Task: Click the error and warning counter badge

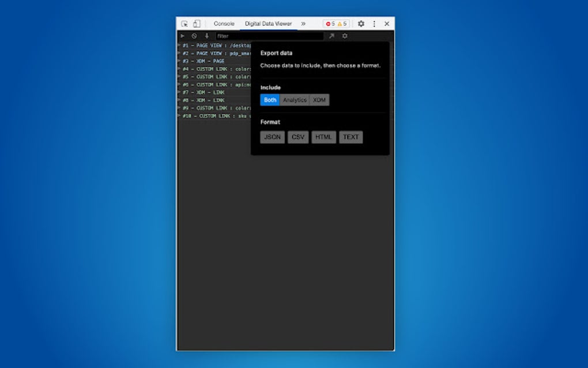Action: [x=335, y=24]
